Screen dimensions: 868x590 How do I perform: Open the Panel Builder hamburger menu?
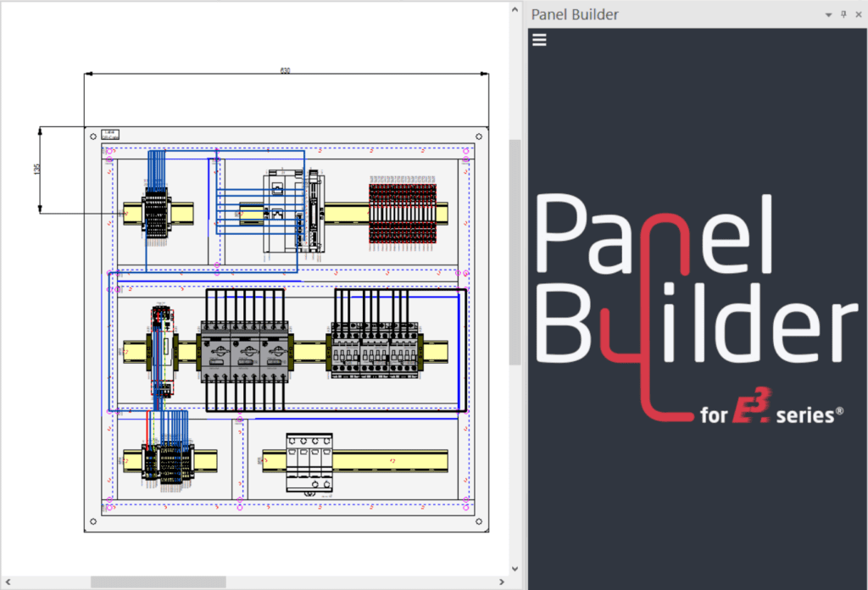pos(539,40)
